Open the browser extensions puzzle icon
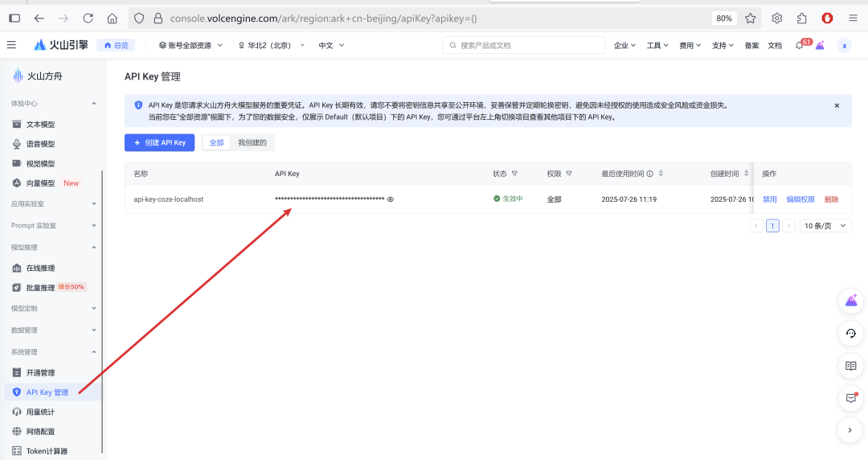The image size is (868, 460). point(801,18)
